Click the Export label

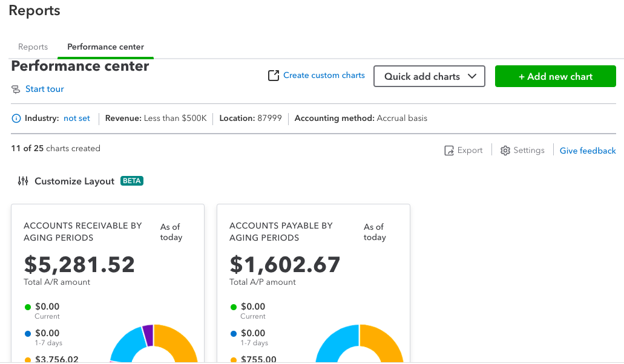tap(470, 150)
